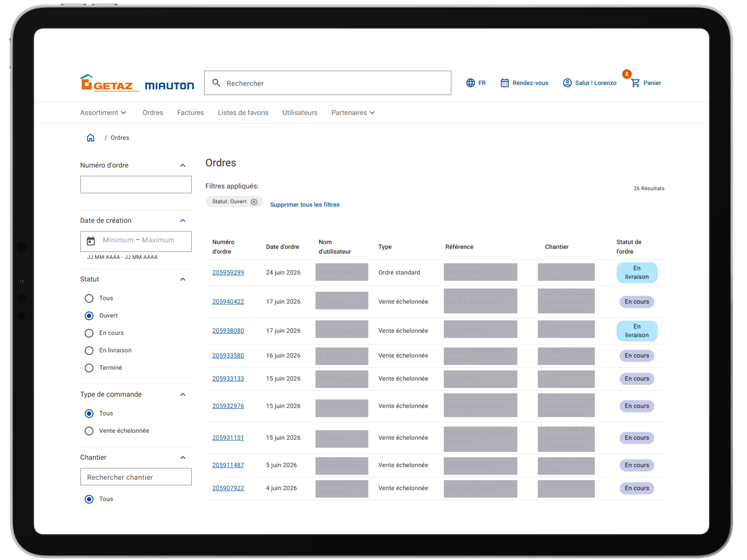Click the cart badge showing 8
747x560 pixels.
(627, 74)
